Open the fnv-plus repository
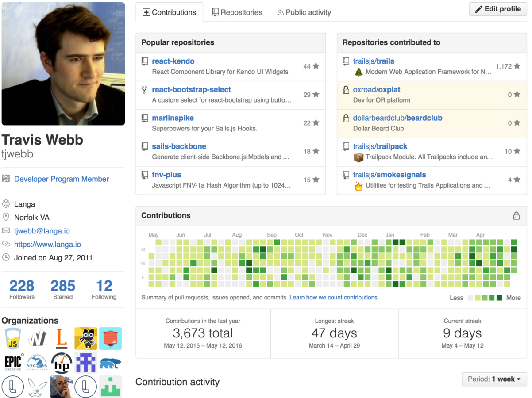 coord(166,174)
